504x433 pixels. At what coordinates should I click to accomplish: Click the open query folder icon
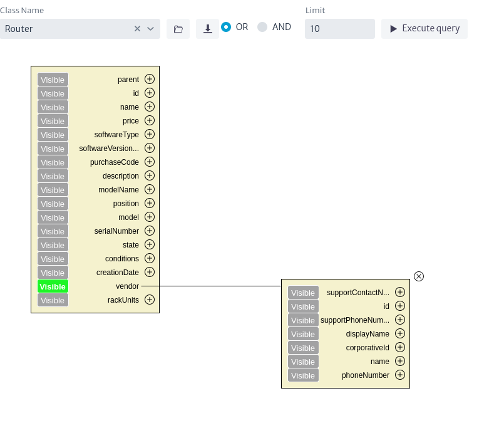pos(178,29)
